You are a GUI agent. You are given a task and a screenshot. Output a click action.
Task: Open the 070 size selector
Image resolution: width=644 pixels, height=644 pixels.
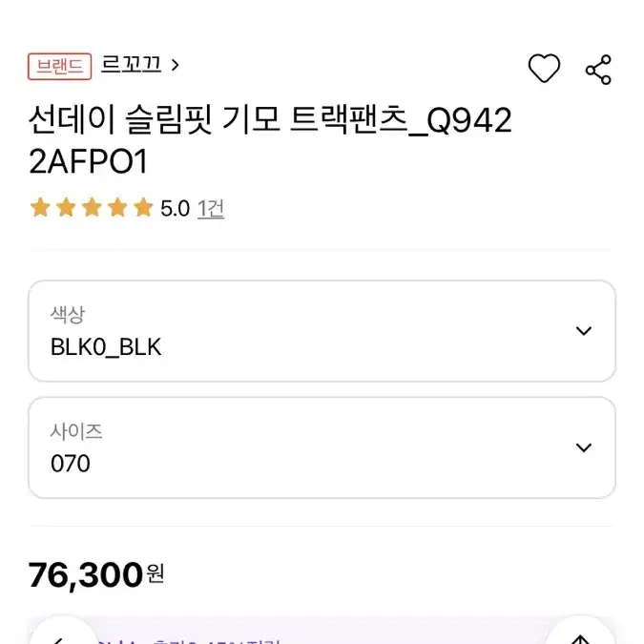click(322, 447)
